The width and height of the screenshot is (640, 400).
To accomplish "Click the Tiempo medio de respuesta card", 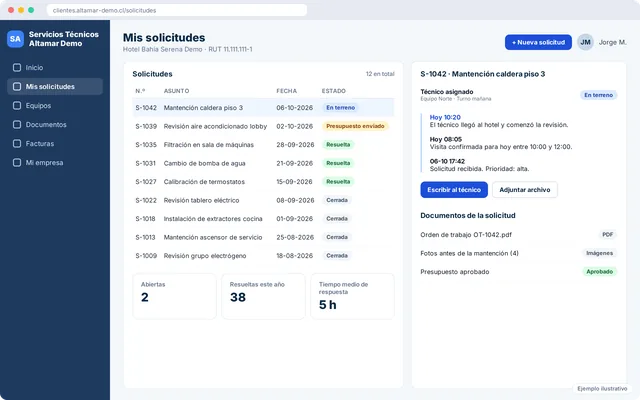I will click(352, 296).
